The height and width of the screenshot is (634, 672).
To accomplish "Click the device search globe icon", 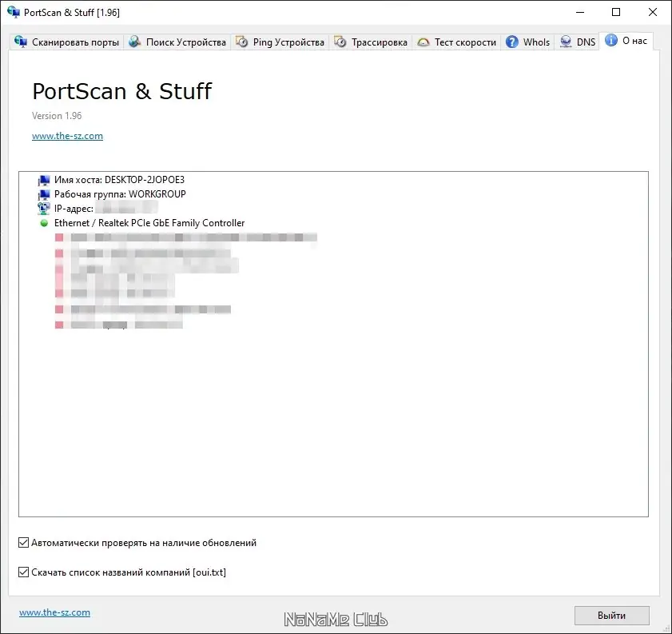I will (134, 42).
